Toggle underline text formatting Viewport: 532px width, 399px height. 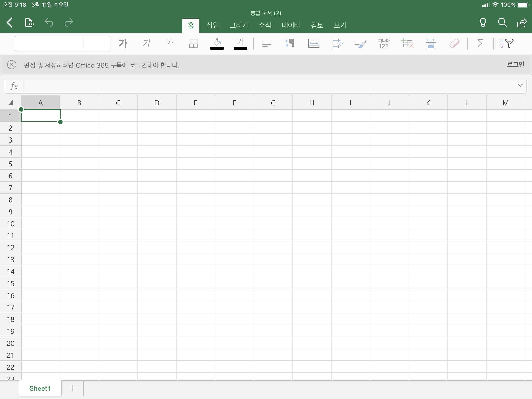pos(170,44)
